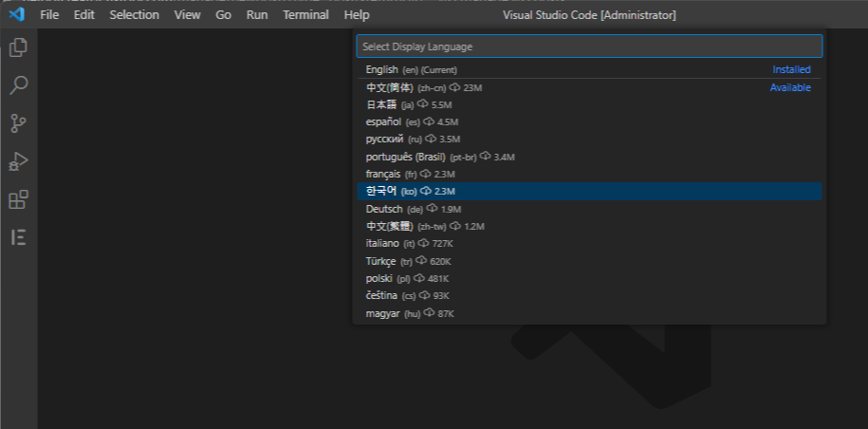The image size is (868, 429).
Task: Pick italiano (it) language
Action: (589, 243)
